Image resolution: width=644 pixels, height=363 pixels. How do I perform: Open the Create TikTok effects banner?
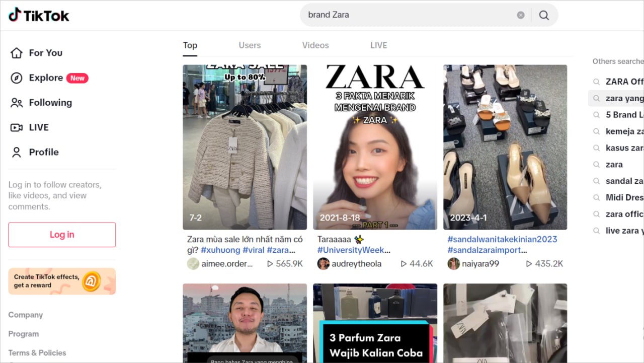pos(62,281)
